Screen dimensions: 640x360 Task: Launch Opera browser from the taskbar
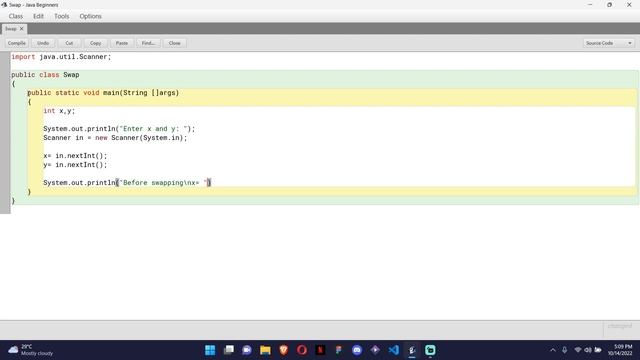coord(302,350)
